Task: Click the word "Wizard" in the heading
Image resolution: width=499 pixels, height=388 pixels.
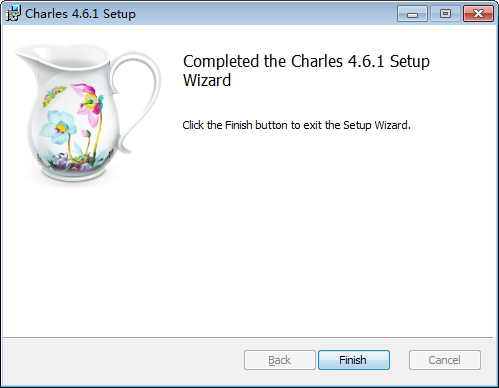Action: point(207,80)
